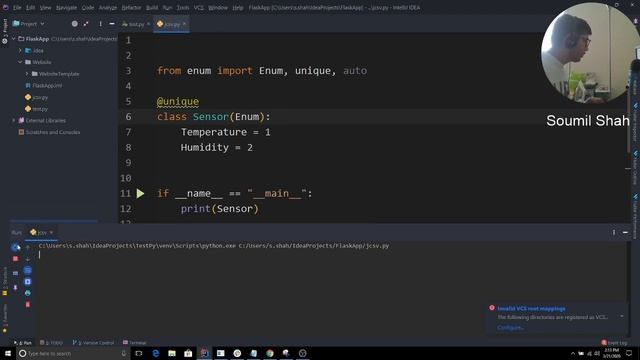The height and width of the screenshot is (360, 640).
Task: Click the console's python.exe command line
Action: coord(214,246)
